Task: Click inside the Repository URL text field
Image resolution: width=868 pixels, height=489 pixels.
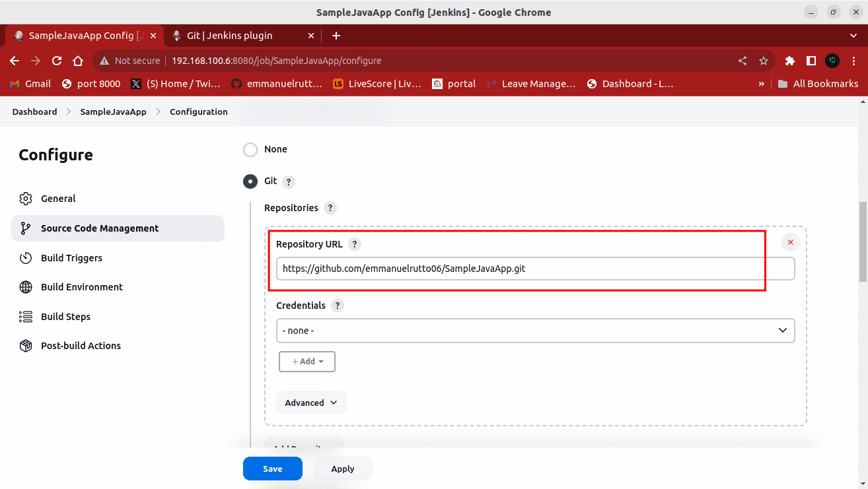Action: [535, 269]
